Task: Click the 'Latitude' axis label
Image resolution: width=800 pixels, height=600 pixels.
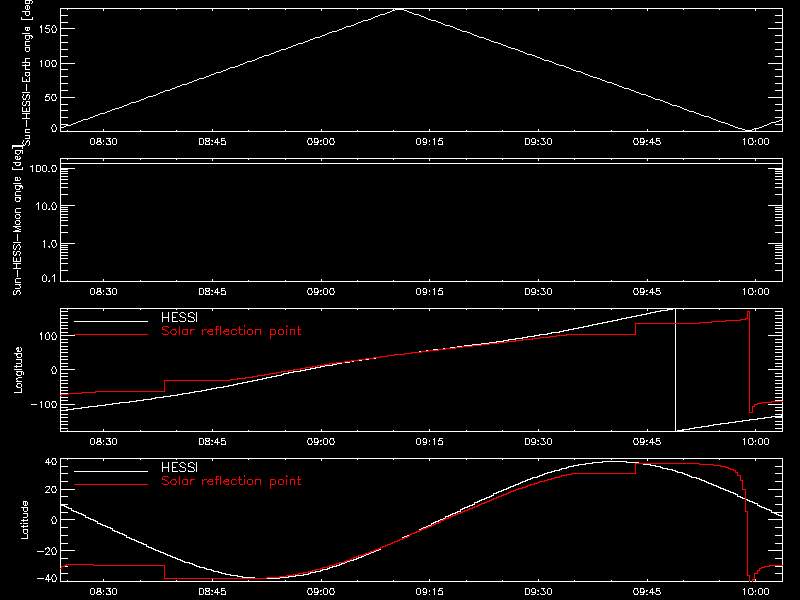Action: coord(24,520)
